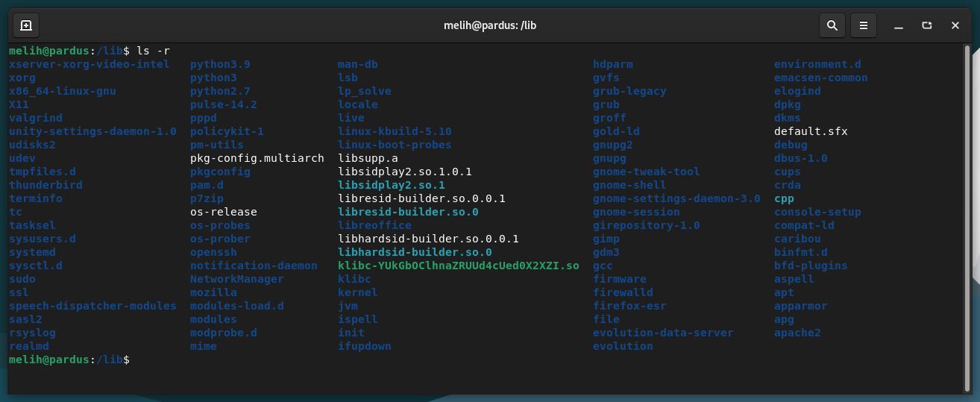This screenshot has height=402, width=980.
Task: Click the 'modprobe.d' entry
Action: [x=224, y=333]
